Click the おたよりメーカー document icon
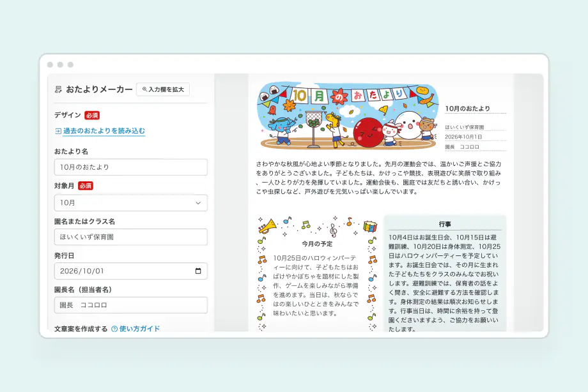Screen dimensions: 588x392 pos(58,89)
